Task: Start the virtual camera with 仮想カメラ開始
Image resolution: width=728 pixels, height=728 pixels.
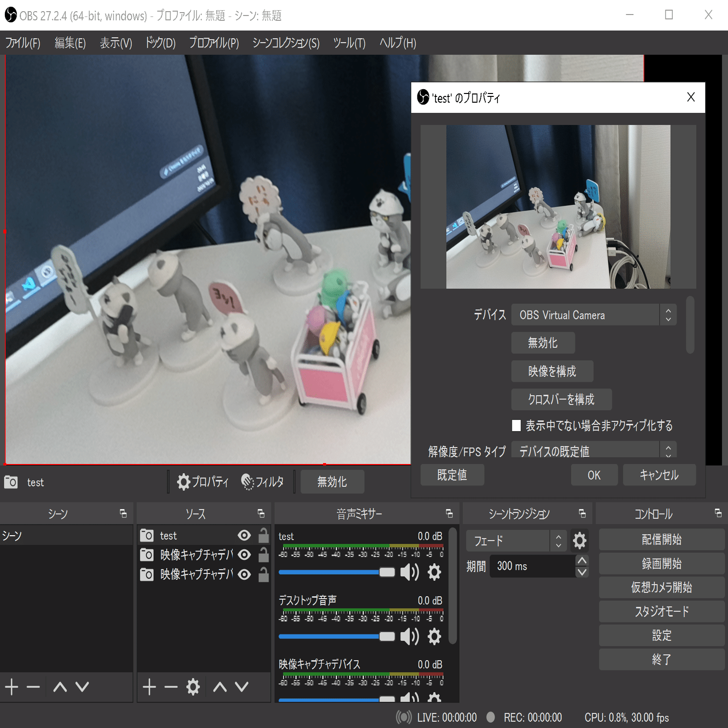Action: pyautogui.click(x=662, y=587)
